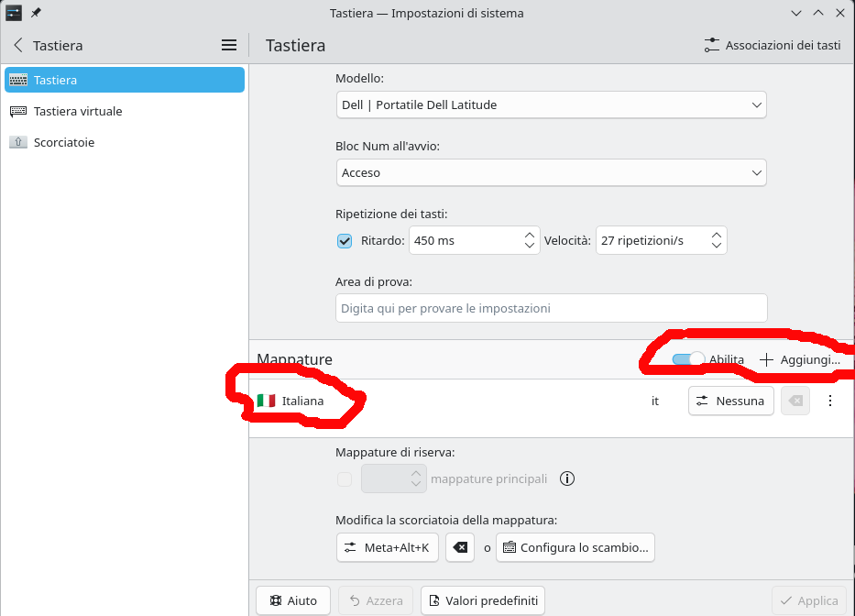Open Associazioni dei tasti settings
This screenshot has width=855, height=616.
pos(773,45)
